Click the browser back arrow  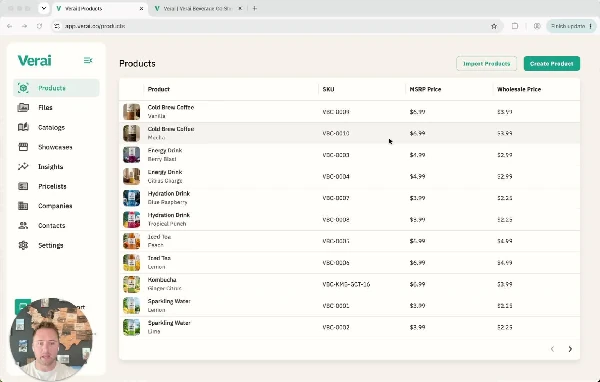coord(10,26)
